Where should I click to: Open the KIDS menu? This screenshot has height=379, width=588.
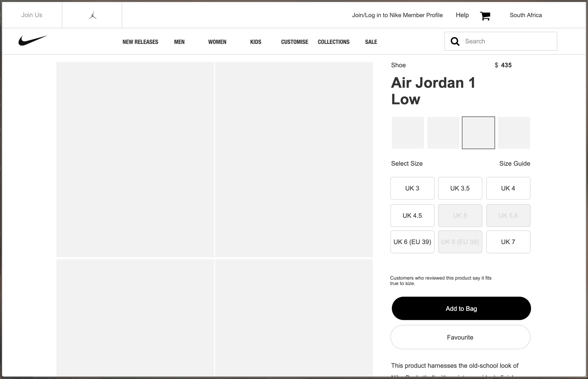click(x=256, y=42)
